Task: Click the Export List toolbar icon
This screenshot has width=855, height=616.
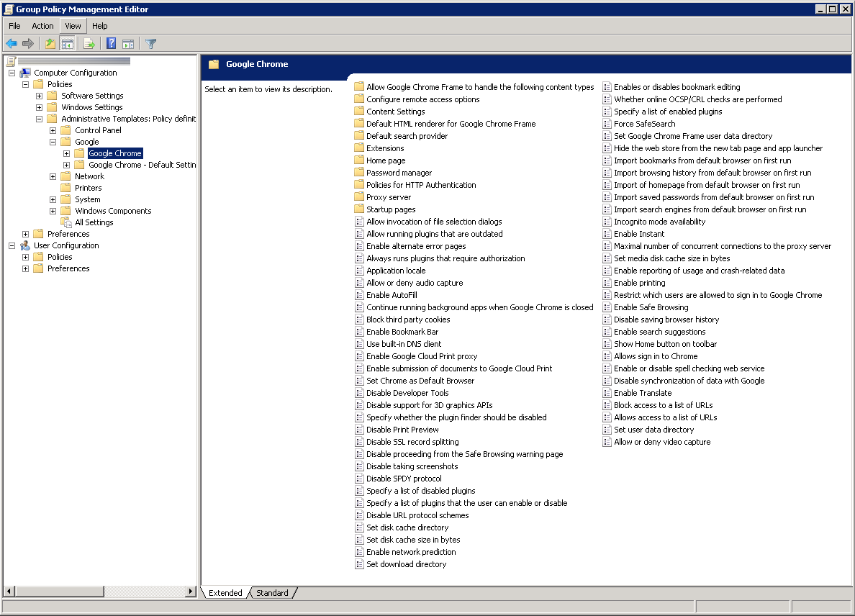Action: [89, 44]
